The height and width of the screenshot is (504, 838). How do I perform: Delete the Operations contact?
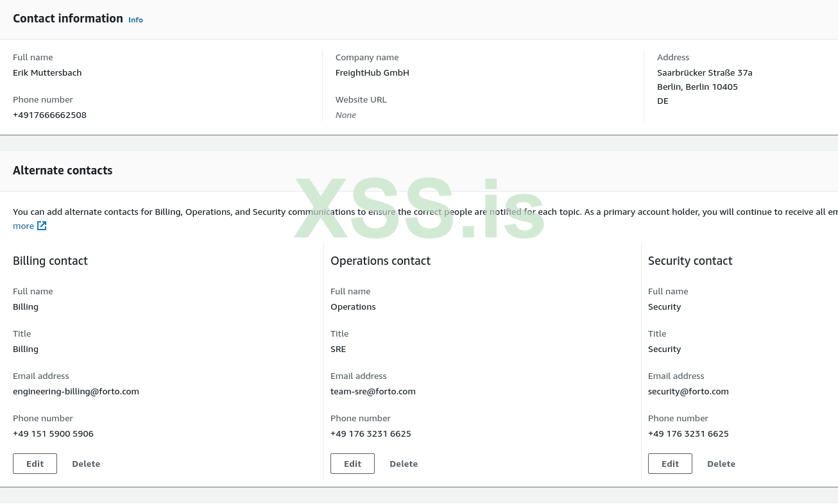point(404,464)
